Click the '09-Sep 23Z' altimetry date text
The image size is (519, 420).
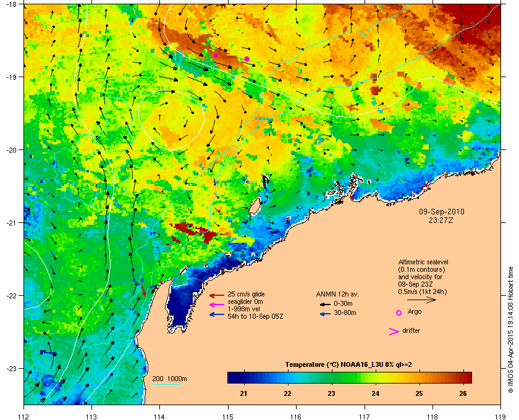tap(415, 284)
